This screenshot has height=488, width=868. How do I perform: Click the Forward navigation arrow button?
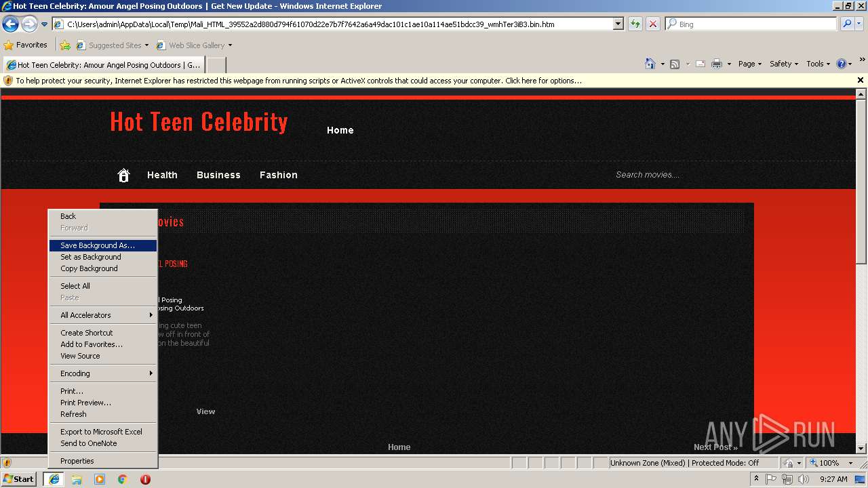tap(29, 24)
